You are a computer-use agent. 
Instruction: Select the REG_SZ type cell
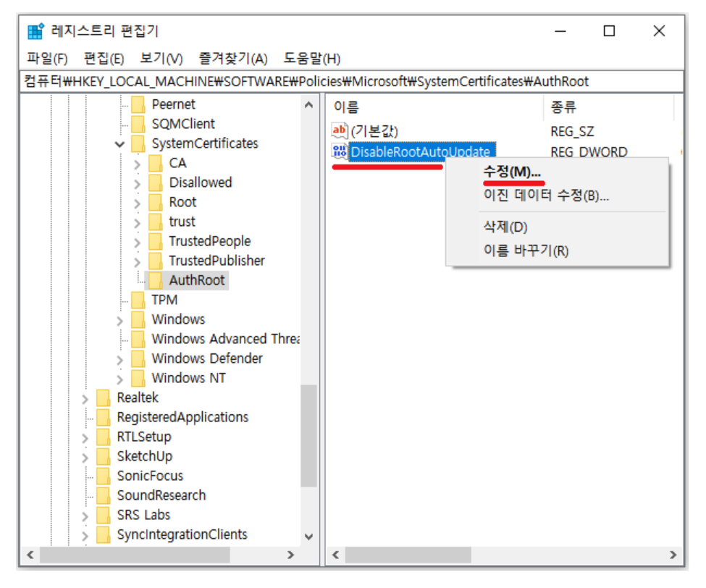coord(572,132)
